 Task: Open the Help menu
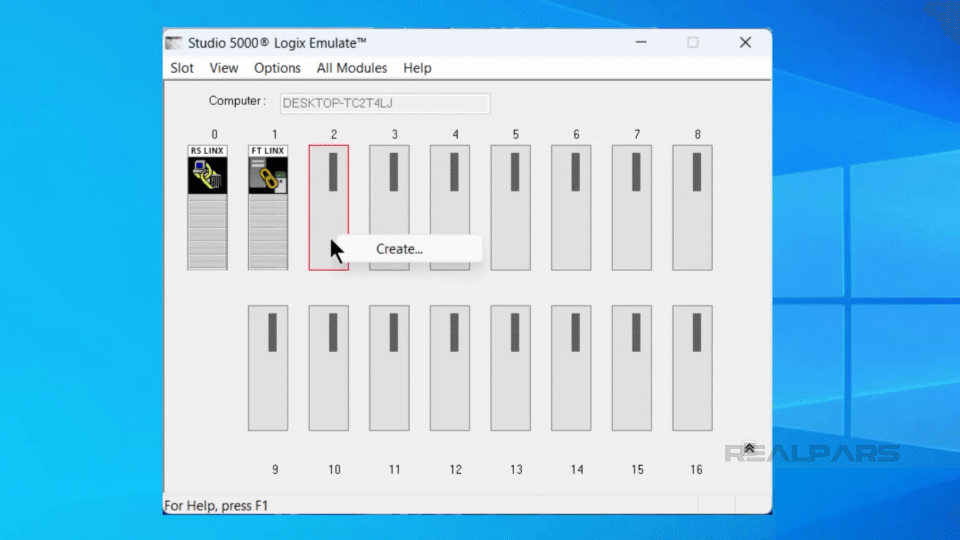[417, 68]
